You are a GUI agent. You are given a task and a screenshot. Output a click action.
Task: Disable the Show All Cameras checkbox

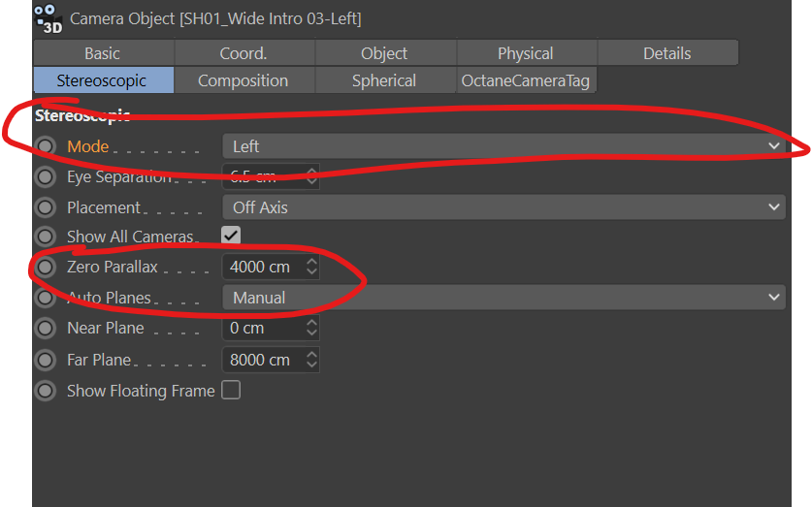click(231, 236)
